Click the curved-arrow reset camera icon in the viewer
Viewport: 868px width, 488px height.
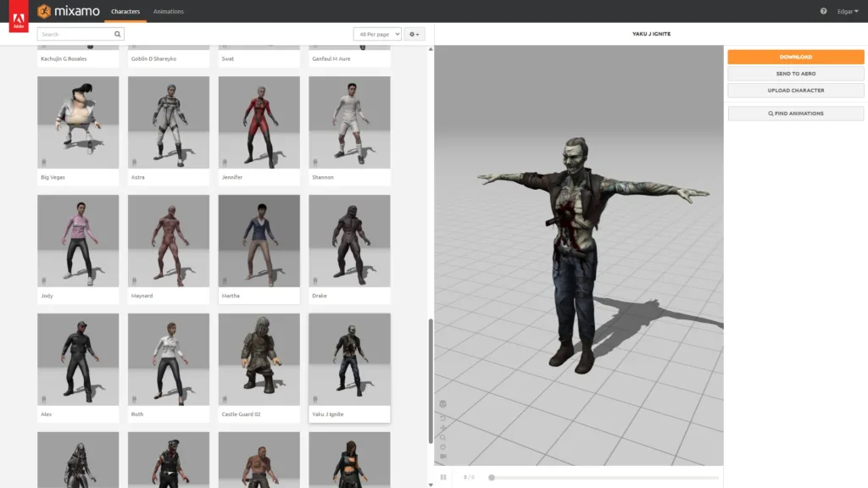[442, 418]
